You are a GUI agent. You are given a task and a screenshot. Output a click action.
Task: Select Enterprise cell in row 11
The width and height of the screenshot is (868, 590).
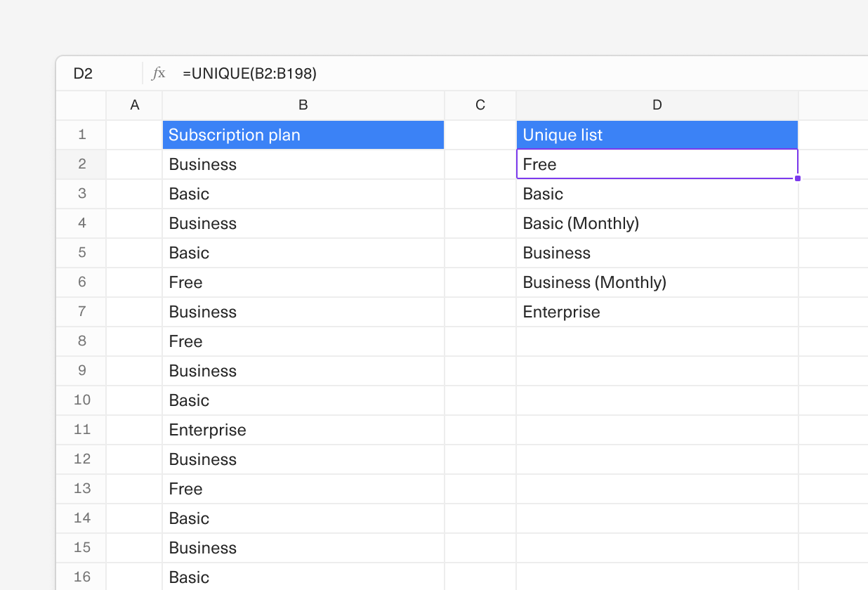coord(303,430)
